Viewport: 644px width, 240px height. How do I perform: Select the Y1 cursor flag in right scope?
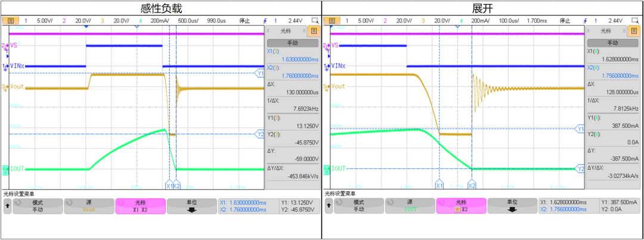point(581,129)
